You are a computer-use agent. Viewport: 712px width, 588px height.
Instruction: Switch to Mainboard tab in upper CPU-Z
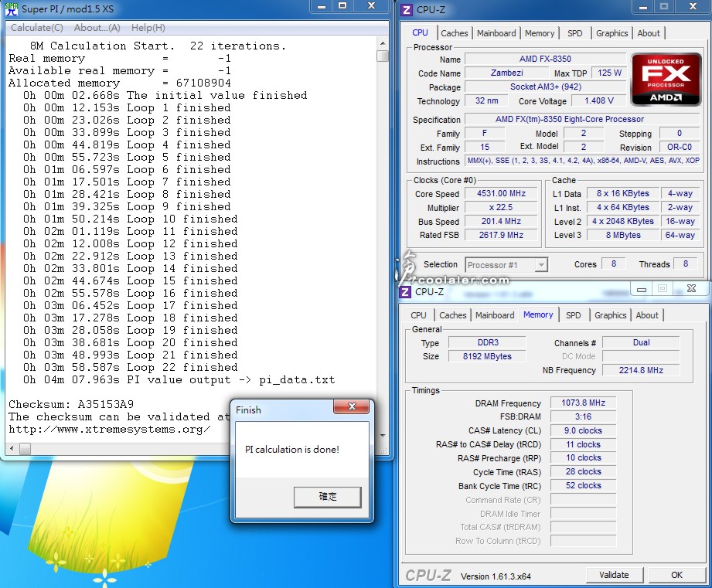(496, 33)
